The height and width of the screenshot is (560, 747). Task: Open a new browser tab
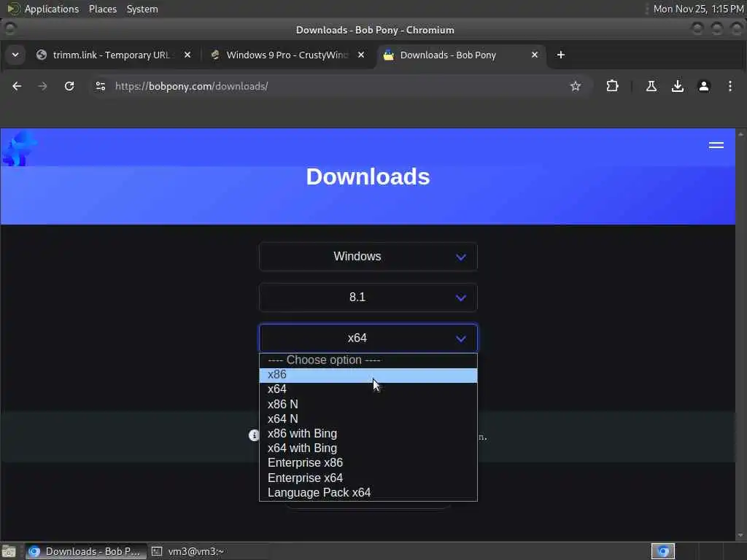tap(561, 55)
